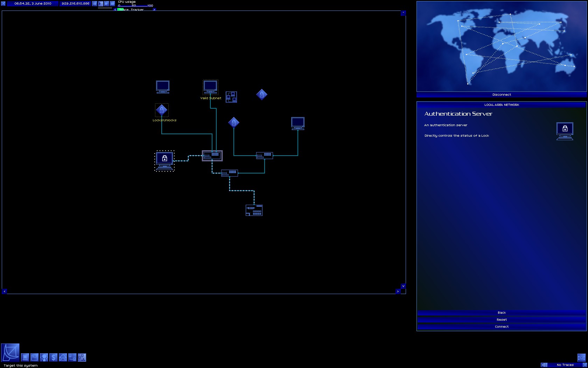Click the Local Area Network panel header
The width and height of the screenshot is (588, 368).
pos(502,105)
